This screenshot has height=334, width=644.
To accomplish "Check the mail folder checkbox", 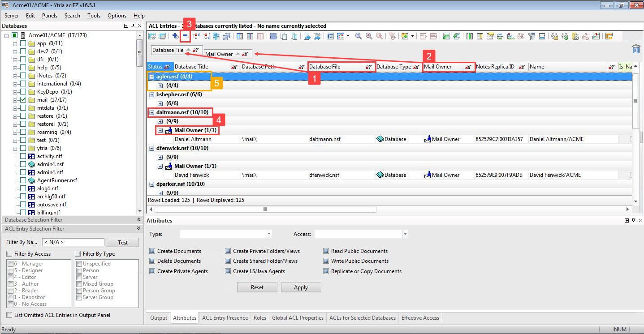I will 23,100.
